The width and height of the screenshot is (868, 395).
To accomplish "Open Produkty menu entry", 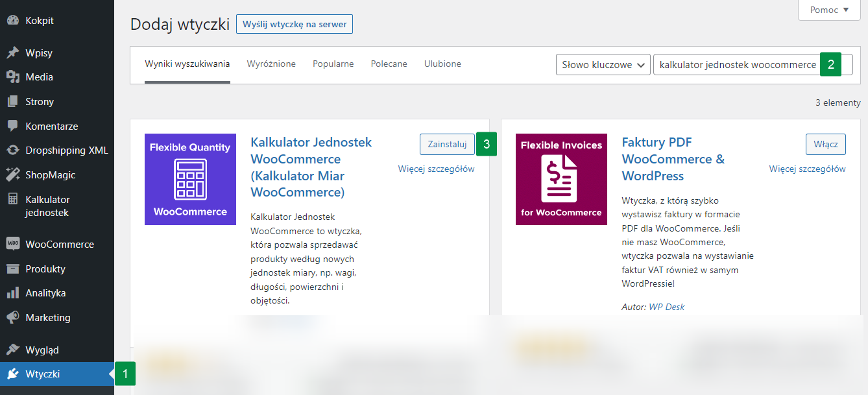I will click(x=57, y=269).
